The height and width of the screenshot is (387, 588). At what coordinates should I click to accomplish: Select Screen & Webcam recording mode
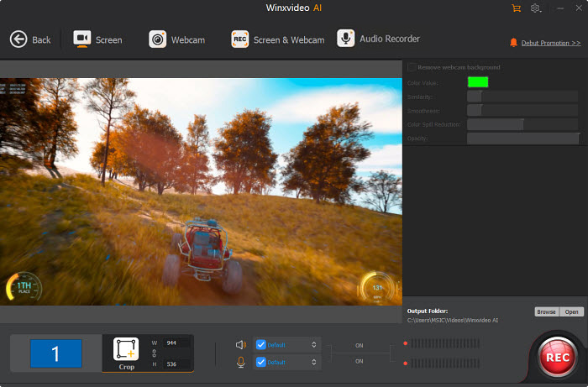pos(277,39)
